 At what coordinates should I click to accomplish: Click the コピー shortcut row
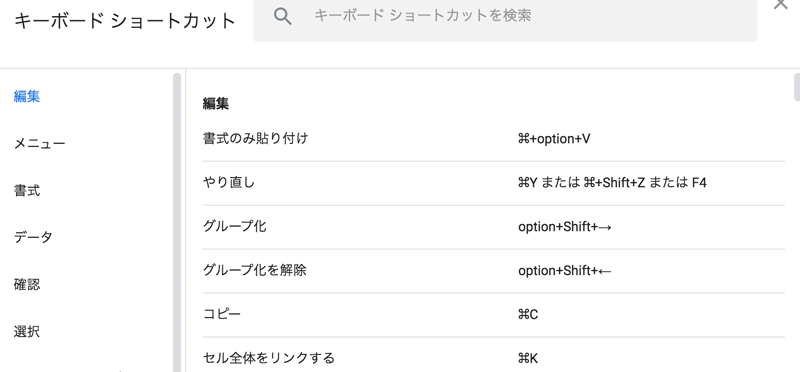click(493, 314)
